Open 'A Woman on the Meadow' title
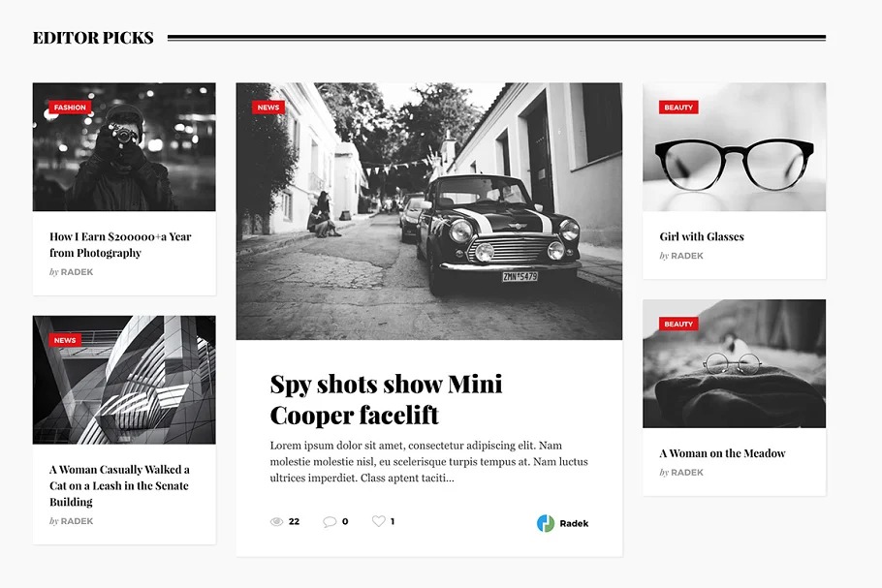The height and width of the screenshot is (588, 882). (722, 453)
